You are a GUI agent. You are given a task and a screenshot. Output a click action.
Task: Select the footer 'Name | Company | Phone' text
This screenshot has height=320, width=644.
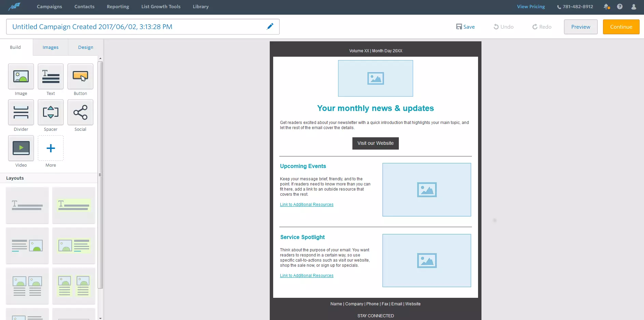(x=375, y=304)
